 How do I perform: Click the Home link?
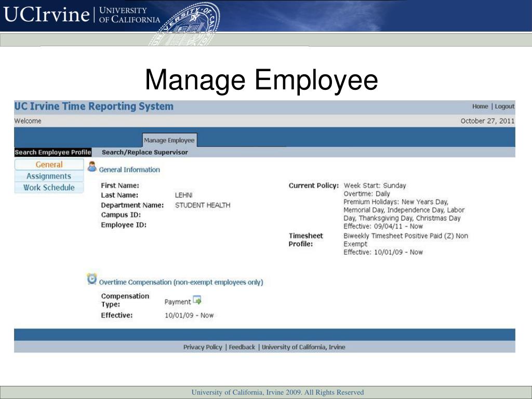(x=480, y=107)
